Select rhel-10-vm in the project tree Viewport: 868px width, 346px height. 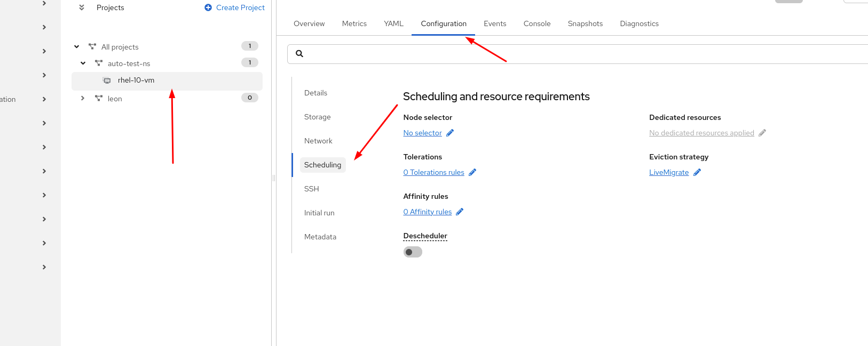(136, 81)
